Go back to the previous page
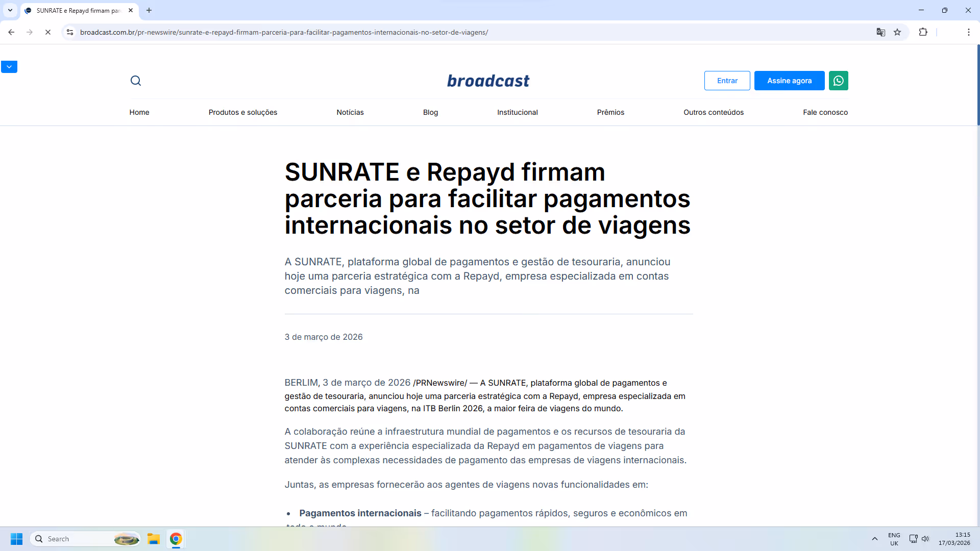Image resolution: width=980 pixels, height=551 pixels. point(11,32)
